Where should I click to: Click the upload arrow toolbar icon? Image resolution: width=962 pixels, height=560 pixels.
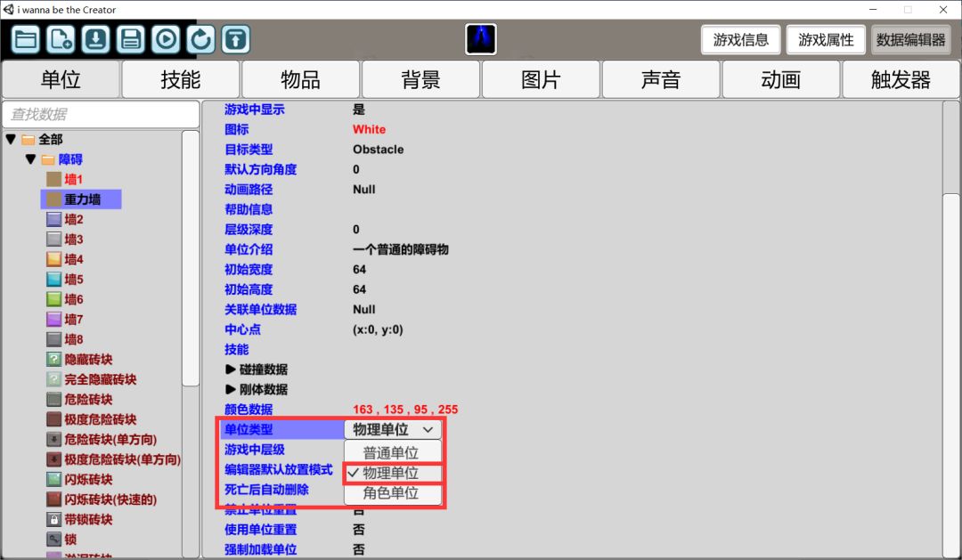tap(235, 39)
